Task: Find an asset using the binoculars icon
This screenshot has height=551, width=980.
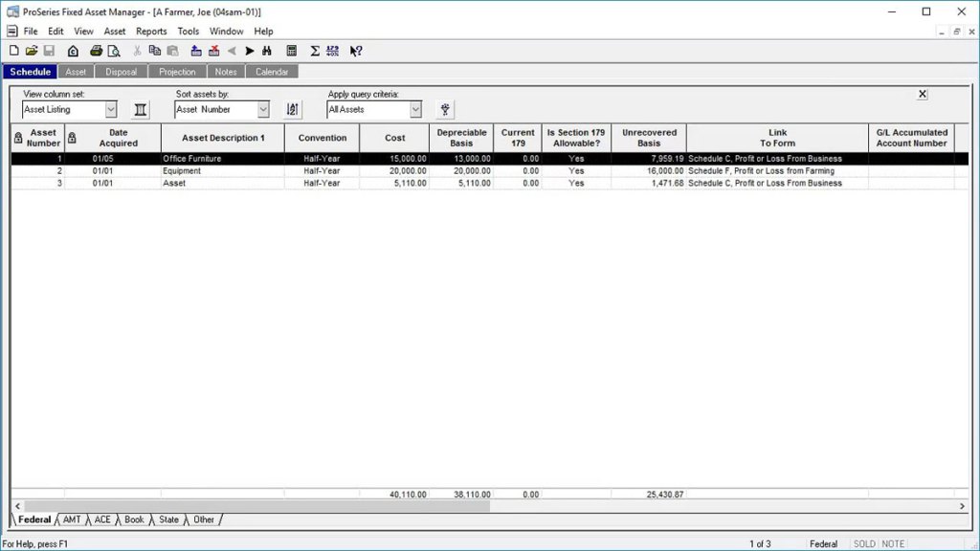Action: 267,51
